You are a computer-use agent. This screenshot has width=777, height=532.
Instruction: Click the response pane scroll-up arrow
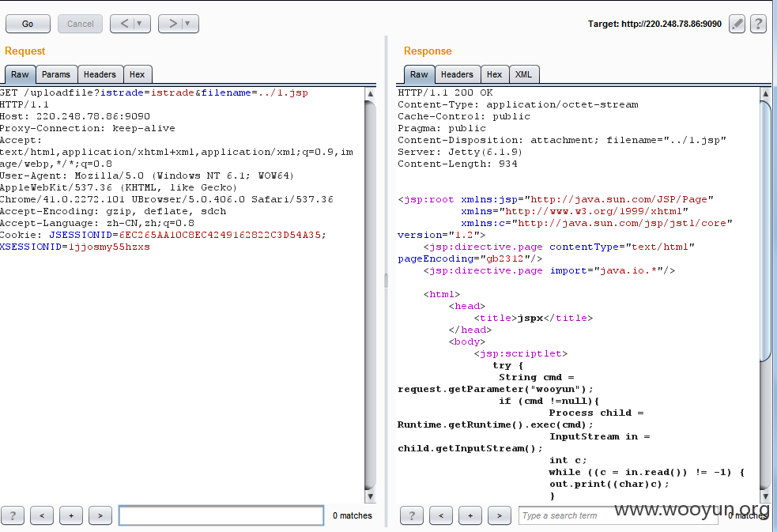[766, 93]
